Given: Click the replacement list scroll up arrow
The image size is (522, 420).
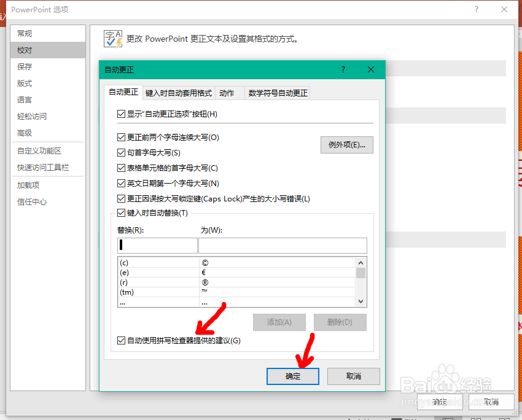Looking at the screenshot, I should [x=360, y=263].
